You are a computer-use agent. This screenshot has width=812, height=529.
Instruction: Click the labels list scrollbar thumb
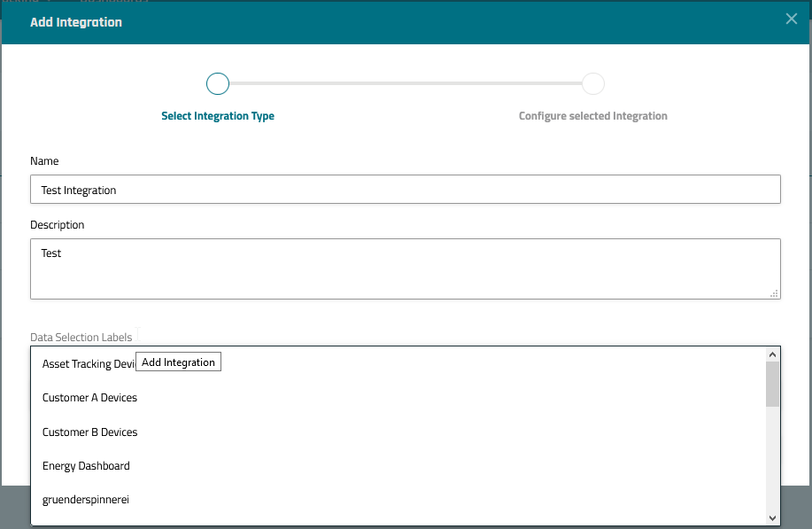point(772,383)
